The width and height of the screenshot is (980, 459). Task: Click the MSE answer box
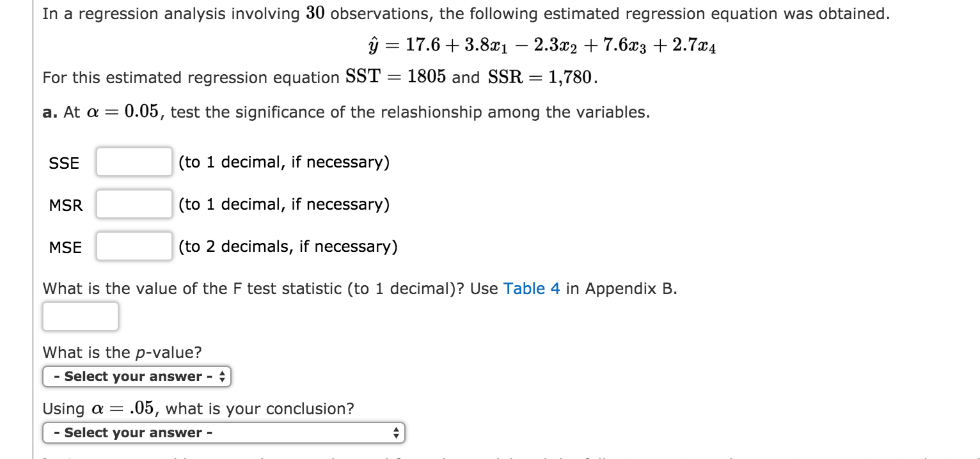[x=134, y=246]
